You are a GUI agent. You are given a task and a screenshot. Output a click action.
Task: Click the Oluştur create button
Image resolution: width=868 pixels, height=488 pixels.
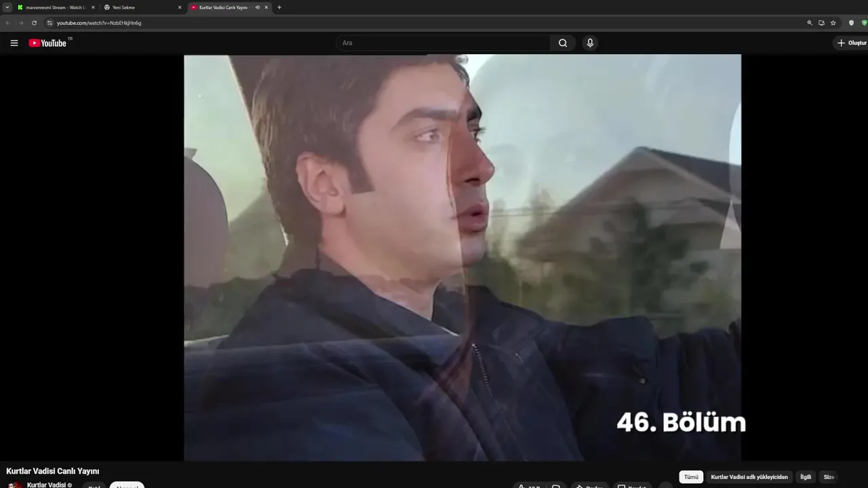tap(851, 43)
